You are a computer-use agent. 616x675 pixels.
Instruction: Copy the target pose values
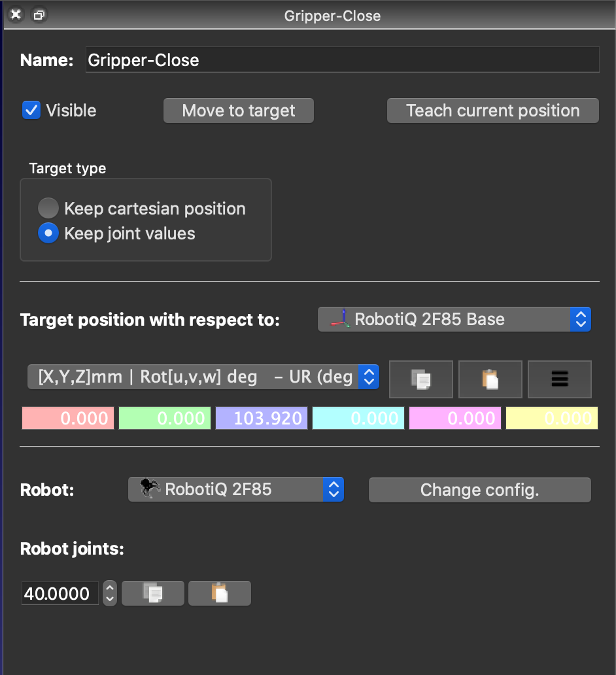[x=420, y=379]
